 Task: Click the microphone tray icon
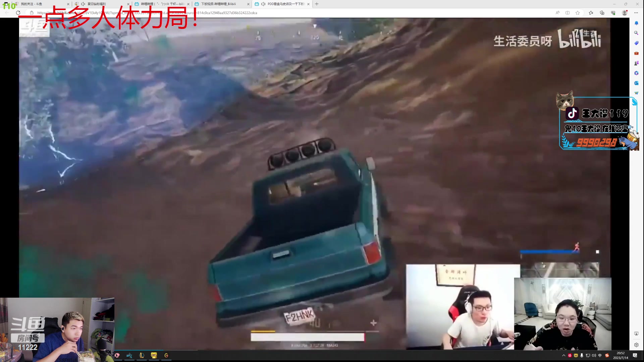[582, 355]
